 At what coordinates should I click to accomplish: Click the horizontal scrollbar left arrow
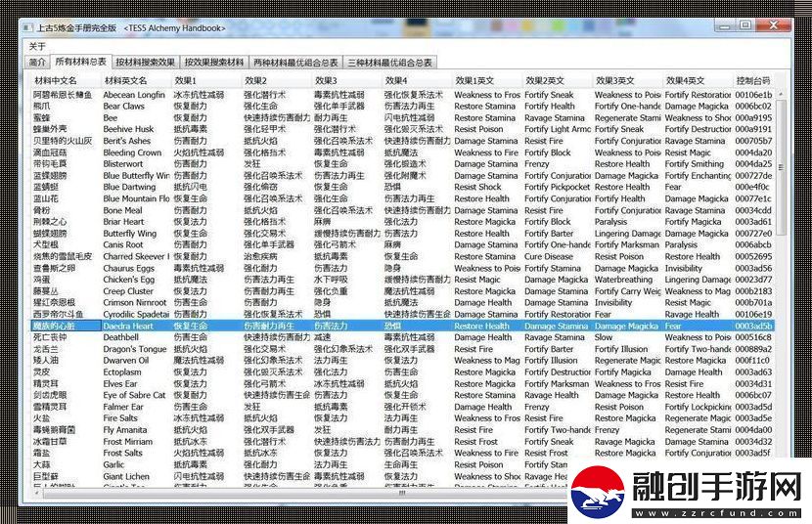click(37, 493)
